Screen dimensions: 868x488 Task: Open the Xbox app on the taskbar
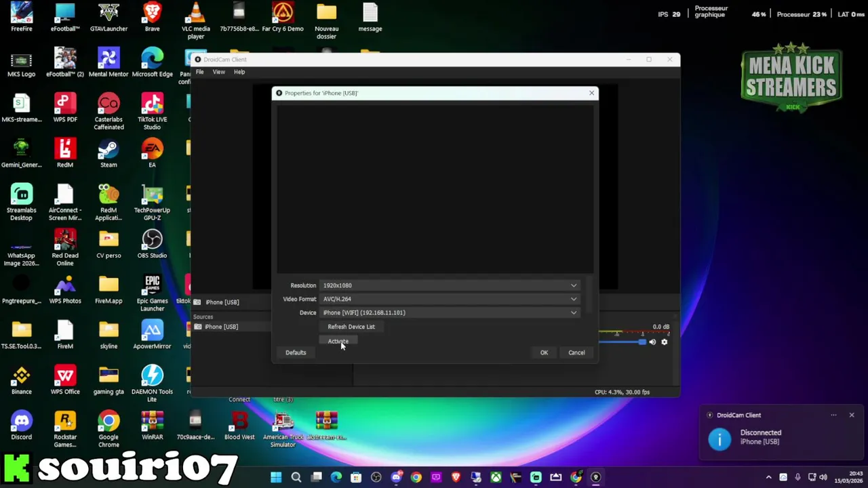pyautogui.click(x=496, y=477)
